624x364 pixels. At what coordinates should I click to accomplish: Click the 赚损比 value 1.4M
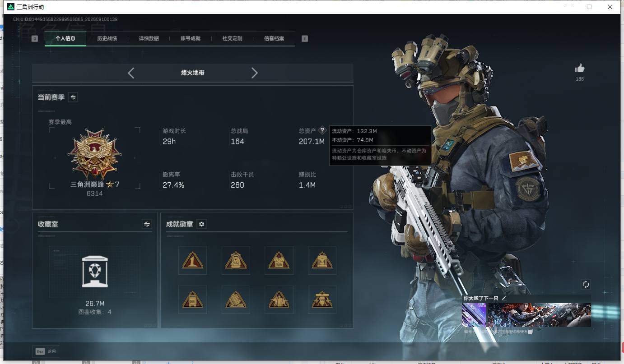pyautogui.click(x=307, y=185)
